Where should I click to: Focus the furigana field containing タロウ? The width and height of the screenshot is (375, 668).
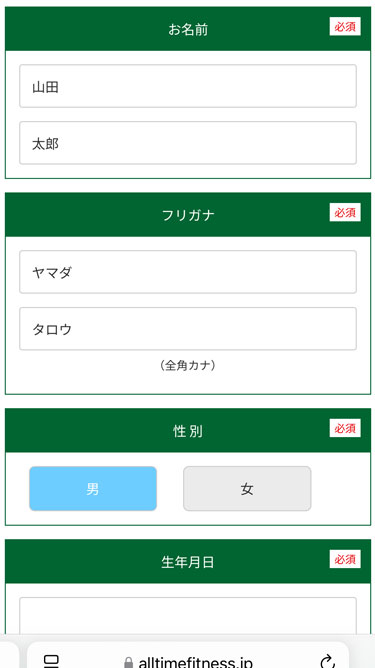(x=188, y=329)
